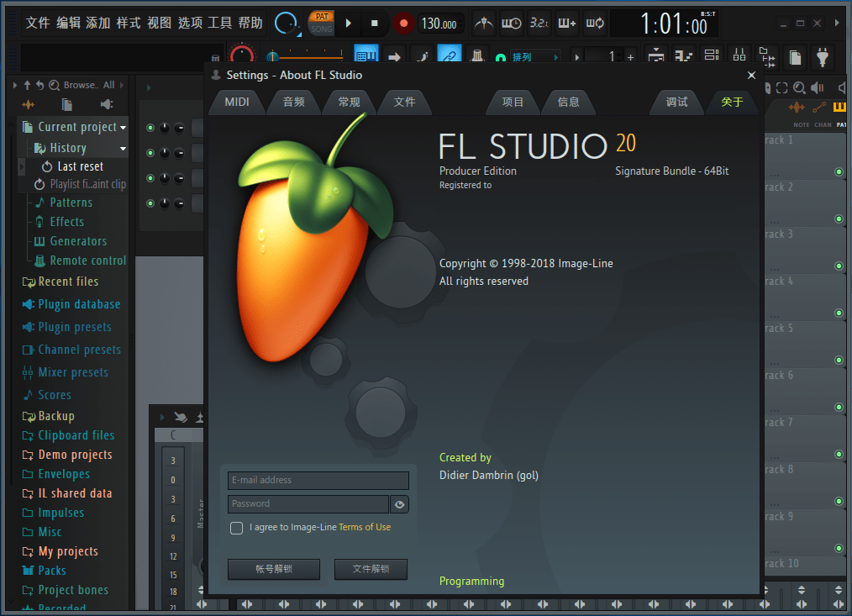This screenshot has height=616, width=852.
Task: Switch to the 常规 settings tab
Action: (350, 103)
